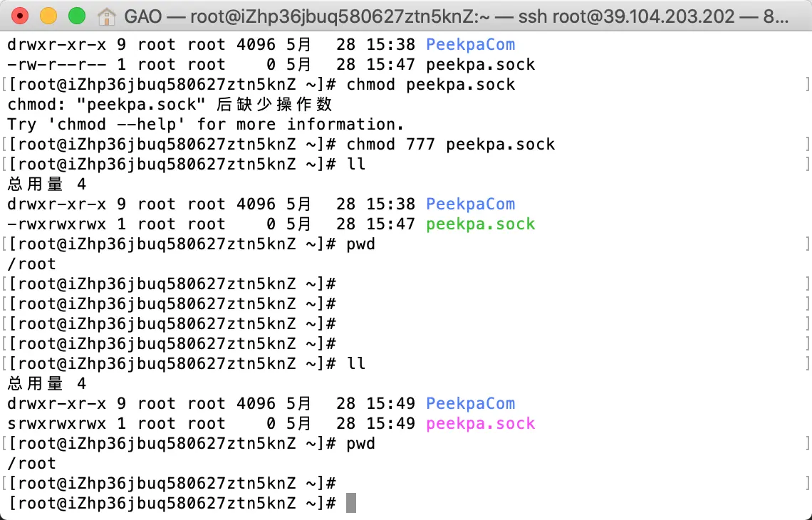Click the 'chmod peekpa.sock' command without 777
This screenshot has width=812, height=520.
coord(431,85)
